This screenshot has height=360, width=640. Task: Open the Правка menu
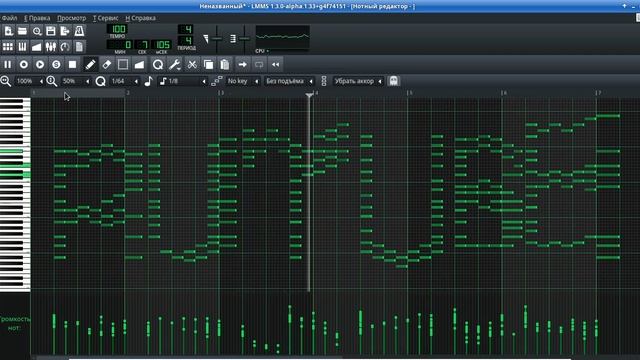(x=37, y=18)
